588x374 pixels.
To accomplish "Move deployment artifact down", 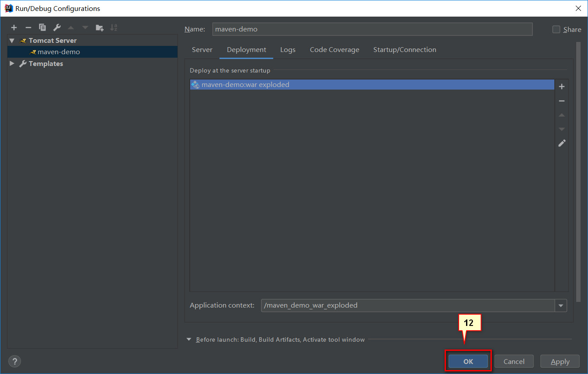I will click(x=562, y=129).
